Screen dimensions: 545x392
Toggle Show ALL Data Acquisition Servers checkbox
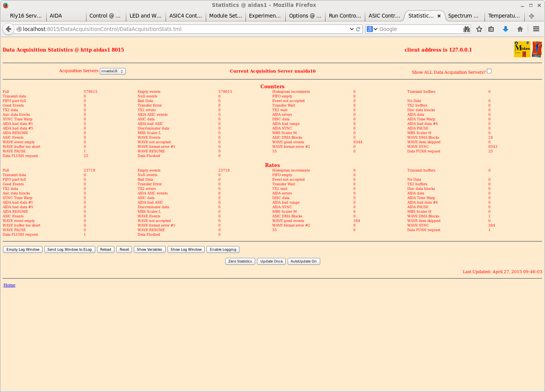489,71
